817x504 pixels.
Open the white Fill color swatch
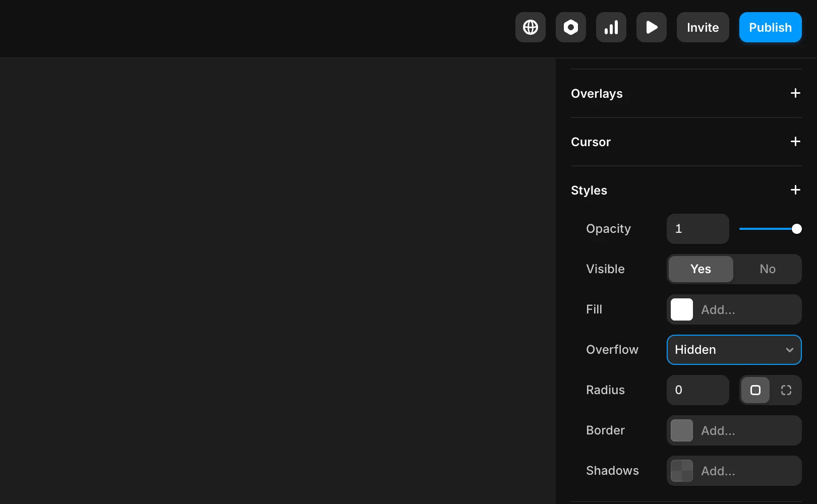(x=682, y=309)
